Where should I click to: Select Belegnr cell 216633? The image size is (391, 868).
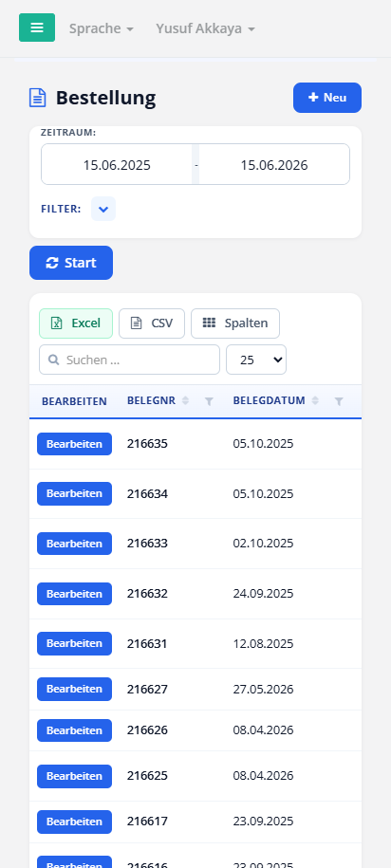(147, 544)
